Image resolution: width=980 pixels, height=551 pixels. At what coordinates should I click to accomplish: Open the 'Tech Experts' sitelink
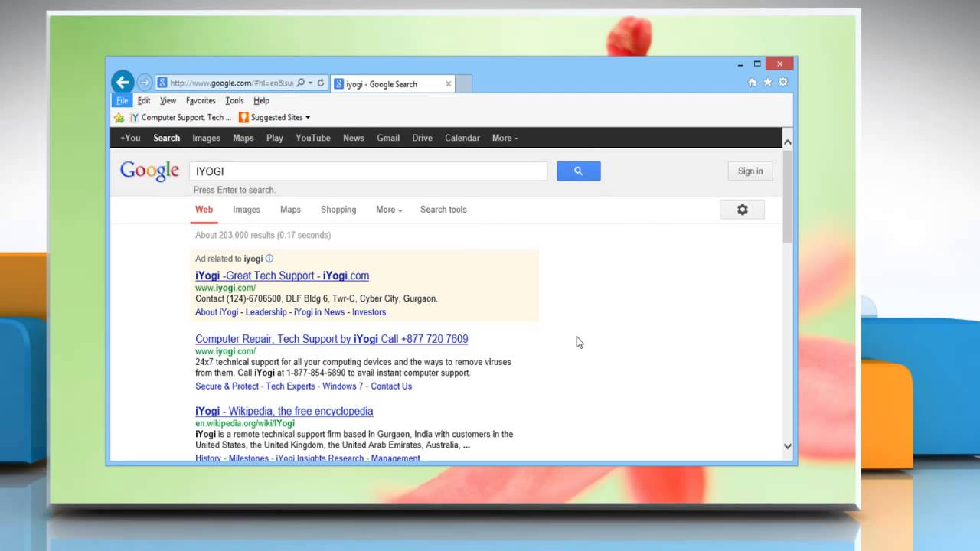point(290,386)
